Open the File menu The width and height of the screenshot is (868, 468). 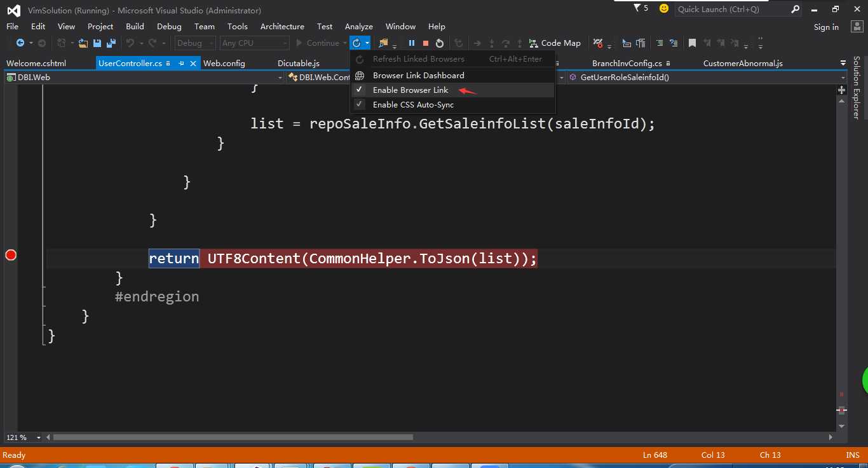click(x=12, y=27)
